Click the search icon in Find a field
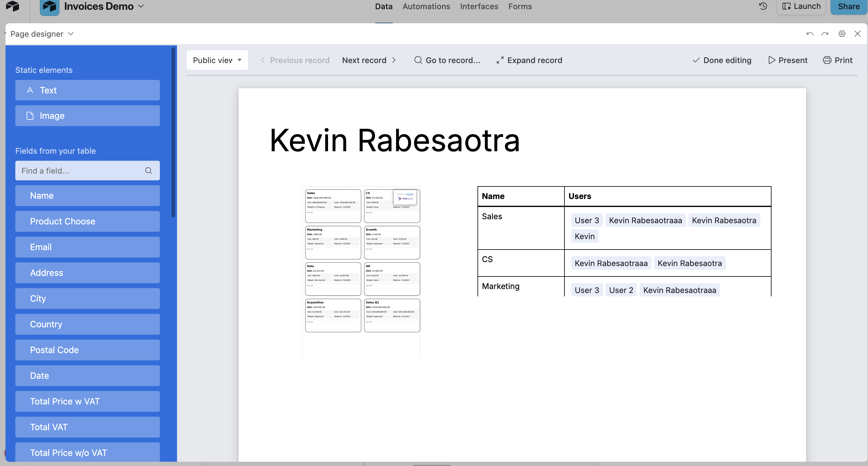 [x=148, y=171]
